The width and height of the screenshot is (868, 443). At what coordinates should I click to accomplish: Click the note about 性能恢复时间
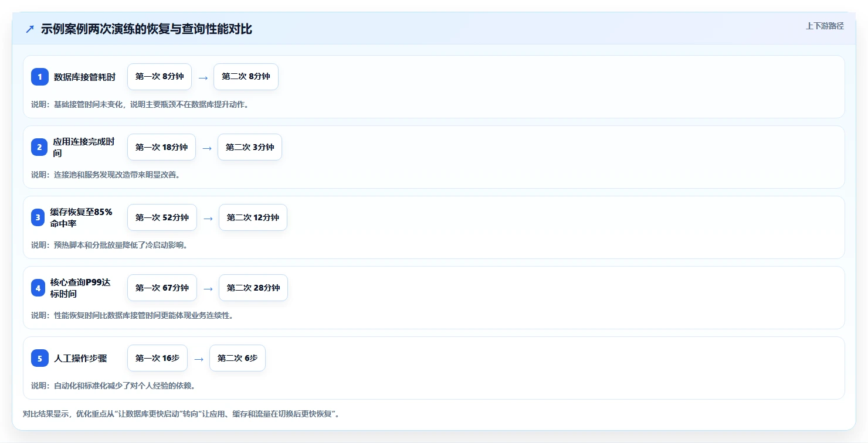(132, 315)
